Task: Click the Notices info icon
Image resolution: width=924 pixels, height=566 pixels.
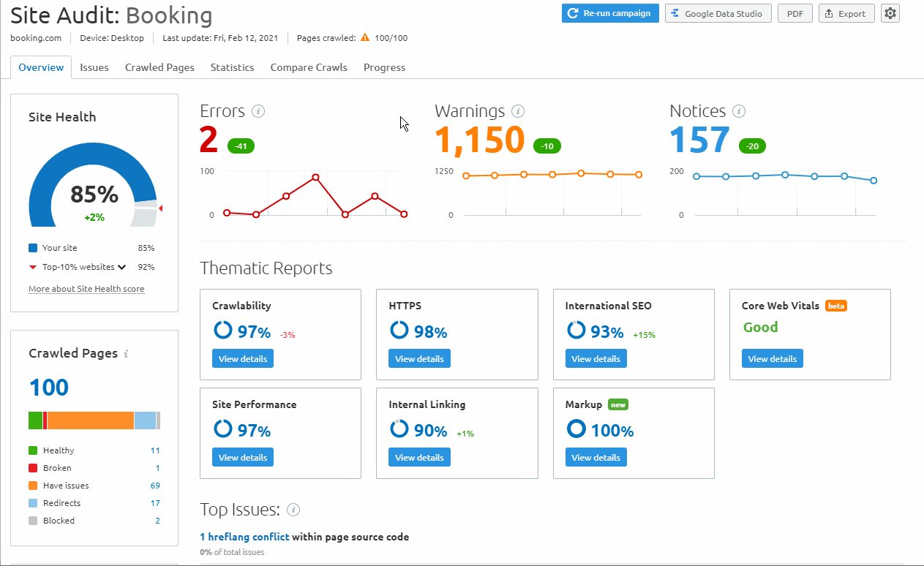Action: click(x=739, y=111)
